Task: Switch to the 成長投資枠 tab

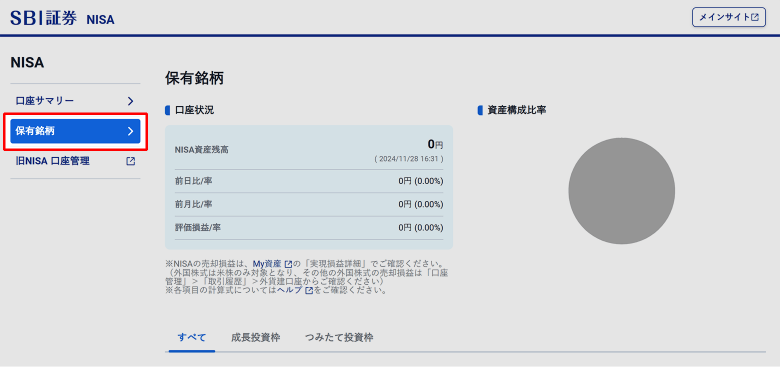Action: pos(256,338)
